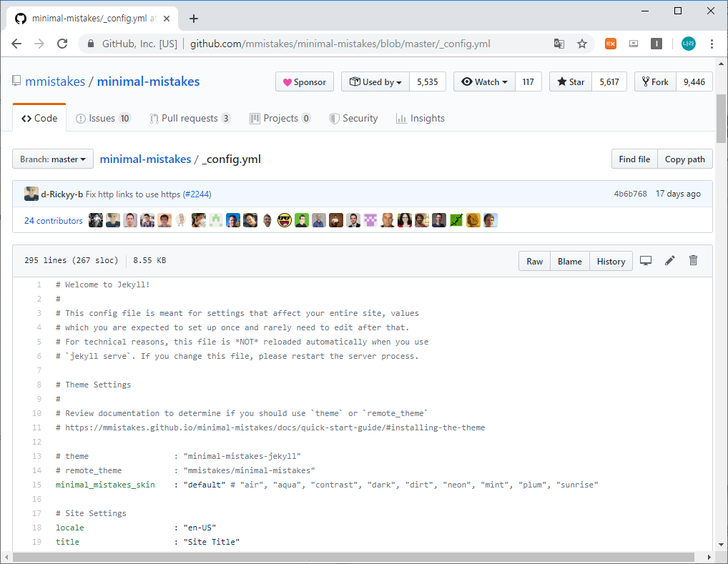Click the mmistakes owner link
The height and width of the screenshot is (564, 728).
pos(55,81)
